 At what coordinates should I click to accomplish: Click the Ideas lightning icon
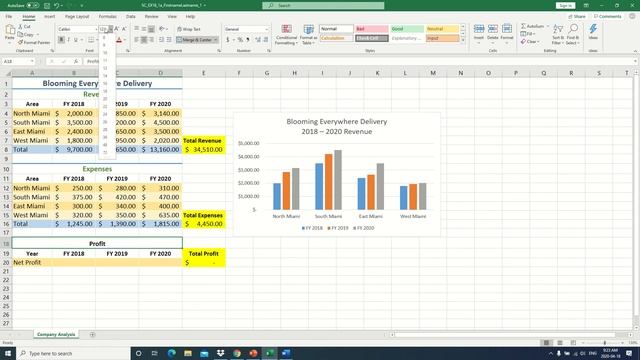(593, 32)
